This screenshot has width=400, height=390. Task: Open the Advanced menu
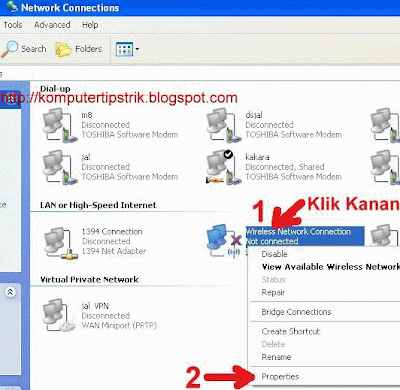pyautogui.click(x=52, y=25)
